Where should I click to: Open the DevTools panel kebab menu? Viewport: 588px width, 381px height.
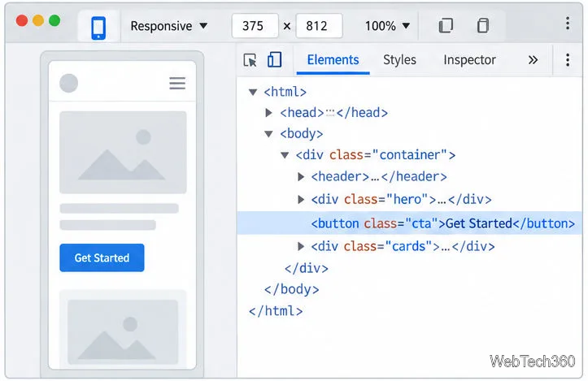click(x=568, y=60)
